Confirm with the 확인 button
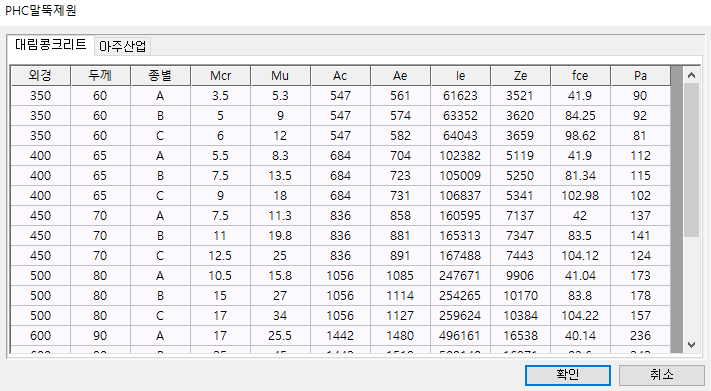This screenshot has height=391, width=711. pyautogui.click(x=568, y=375)
